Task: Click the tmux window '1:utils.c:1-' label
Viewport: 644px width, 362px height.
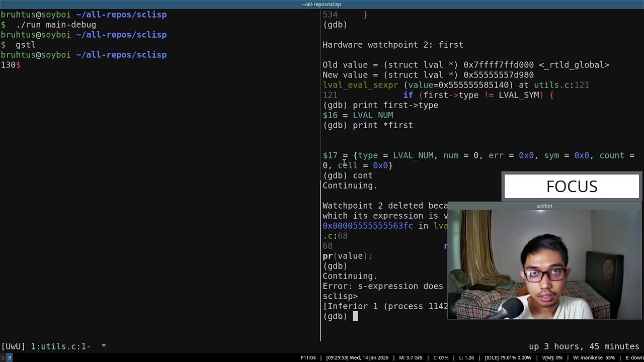Action: point(61,346)
